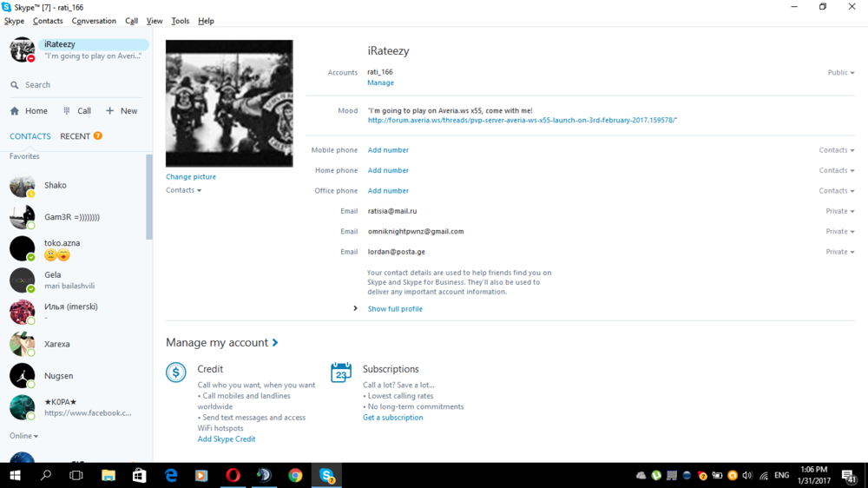Open the Call dial pad icon
This screenshot has width=868, height=488.
[67, 111]
